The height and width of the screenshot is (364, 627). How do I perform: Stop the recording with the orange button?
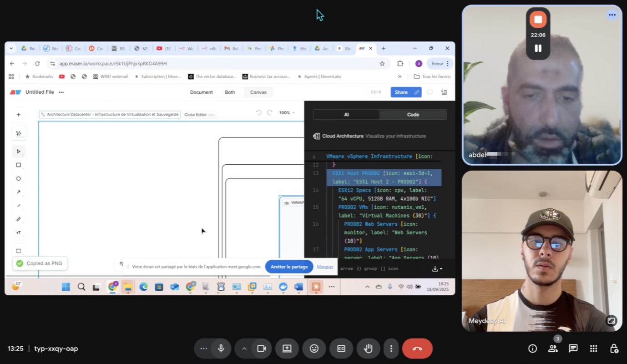point(538,19)
